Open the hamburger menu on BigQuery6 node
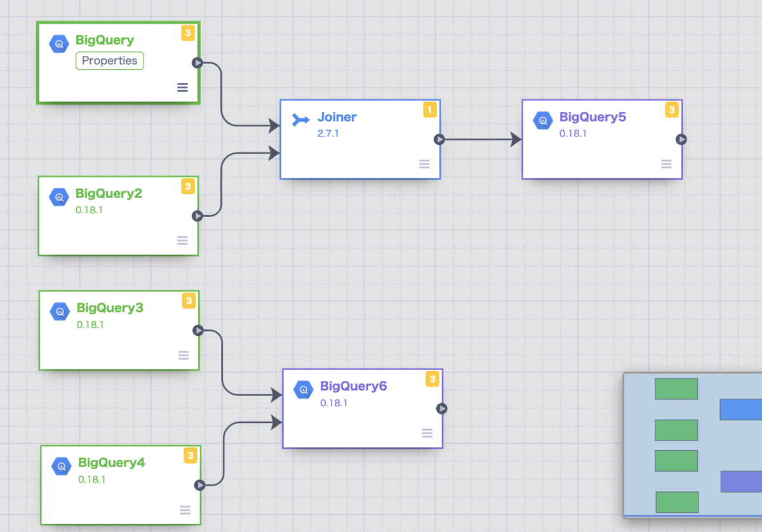Screen dimensions: 762x532 coord(427,433)
